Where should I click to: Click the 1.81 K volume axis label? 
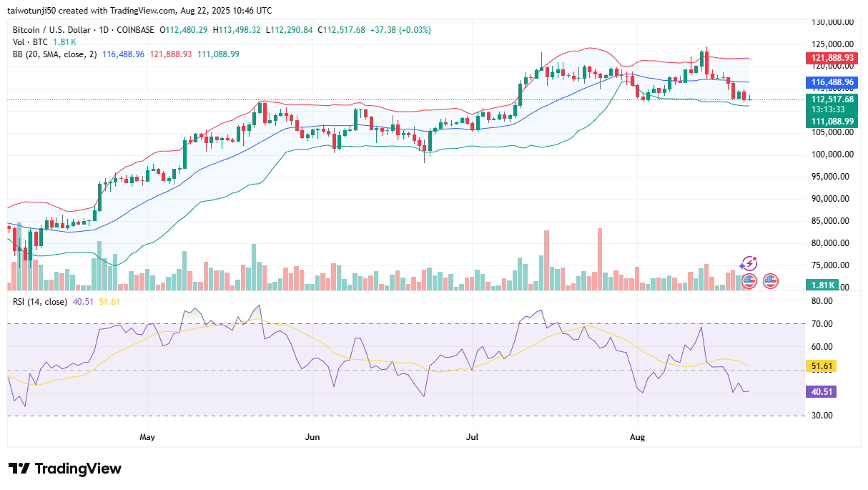[x=822, y=285]
